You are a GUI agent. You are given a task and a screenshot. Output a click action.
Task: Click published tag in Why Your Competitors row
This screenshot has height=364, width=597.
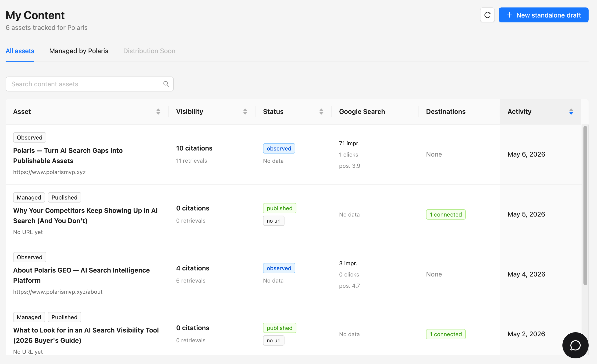coord(279,208)
